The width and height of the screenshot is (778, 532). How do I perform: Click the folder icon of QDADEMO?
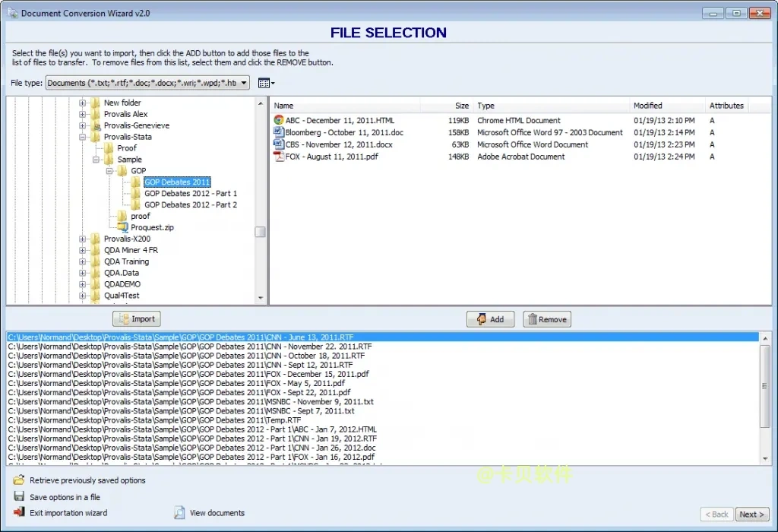point(95,284)
